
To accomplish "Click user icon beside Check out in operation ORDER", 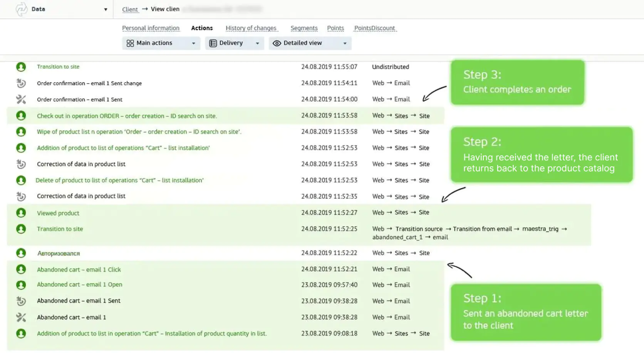I will (x=21, y=116).
